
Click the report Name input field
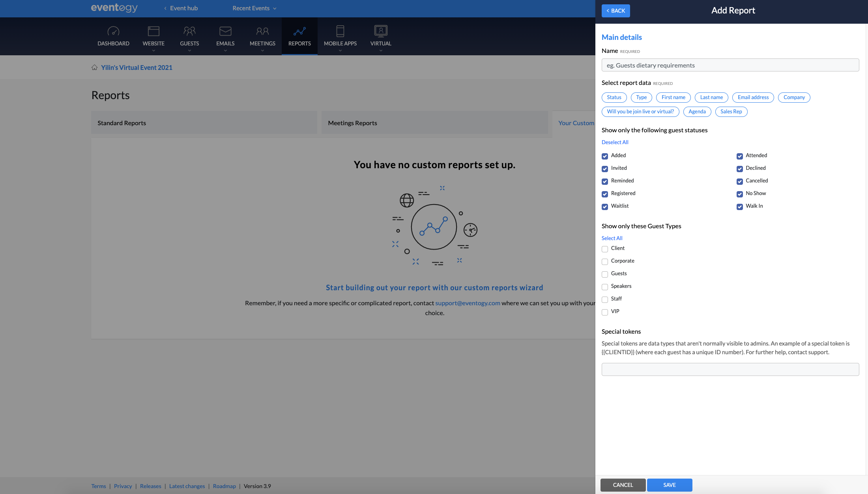click(730, 65)
